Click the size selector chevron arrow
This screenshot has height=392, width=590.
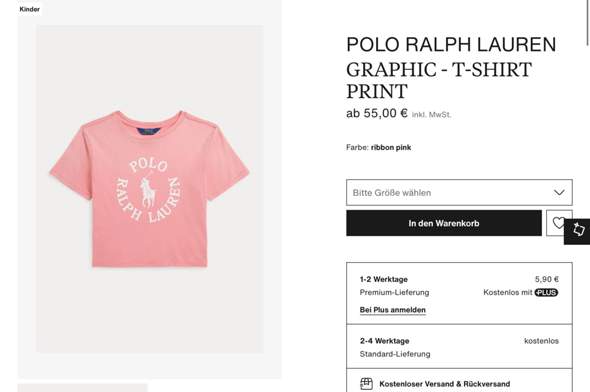[x=559, y=193]
